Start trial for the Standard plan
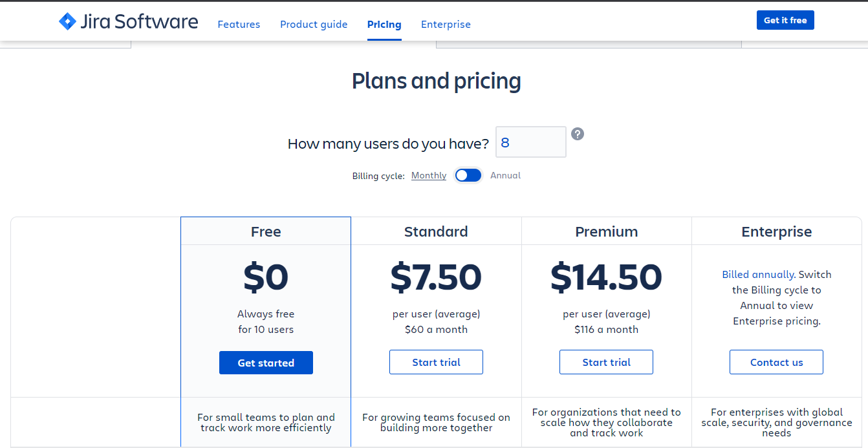Screen dimensions: 868x448 click(436, 362)
